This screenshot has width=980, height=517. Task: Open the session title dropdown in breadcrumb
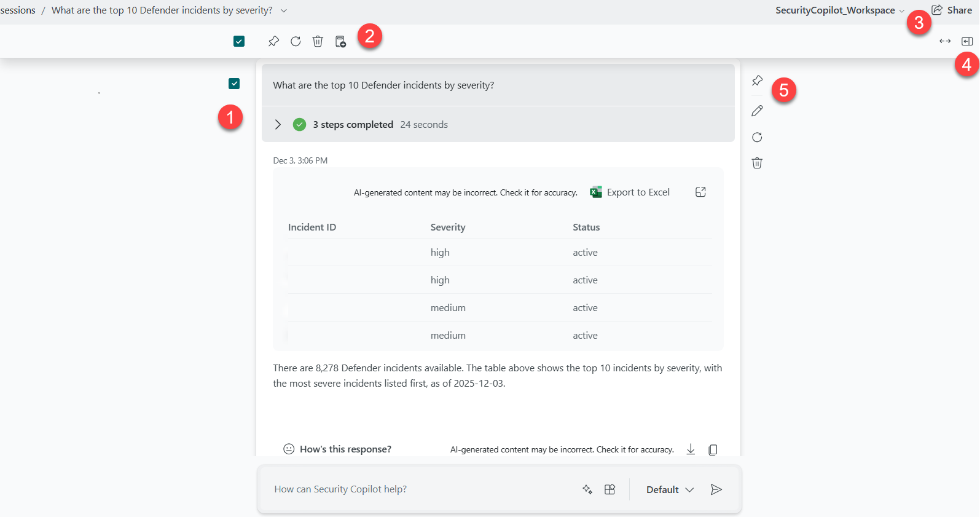coord(283,10)
